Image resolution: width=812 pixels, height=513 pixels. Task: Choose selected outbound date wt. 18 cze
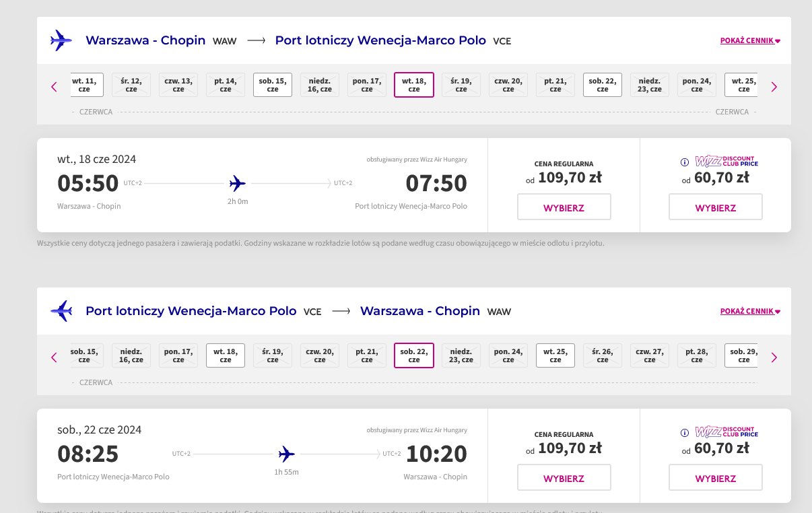[x=414, y=85]
